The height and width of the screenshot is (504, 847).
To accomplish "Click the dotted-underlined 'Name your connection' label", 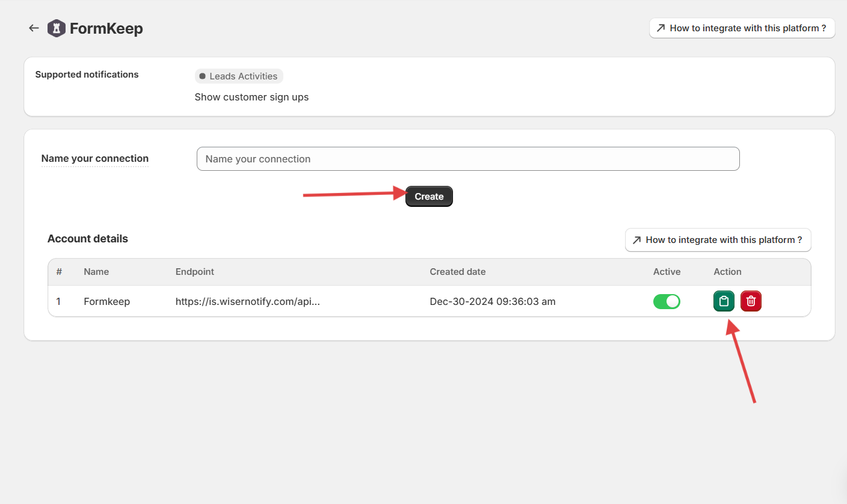I will coord(95,159).
